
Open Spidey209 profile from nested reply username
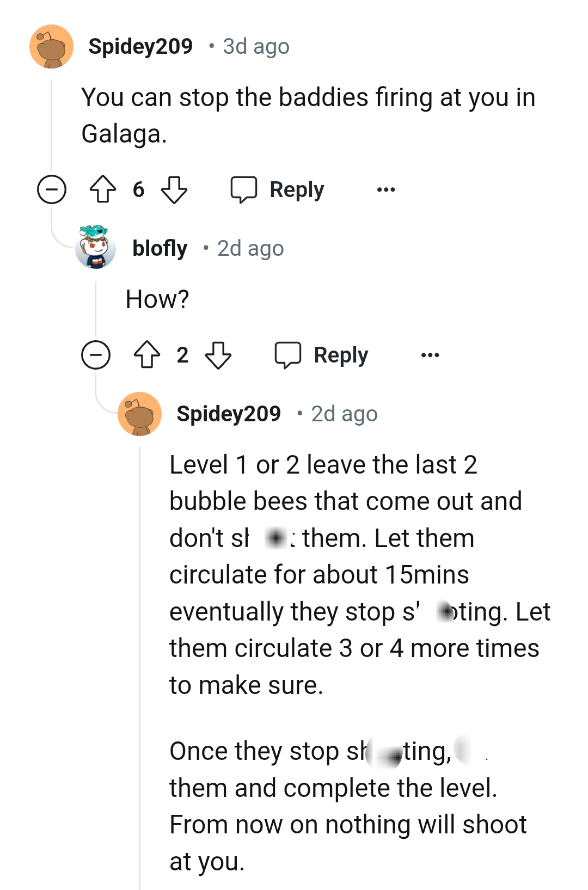tap(229, 414)
